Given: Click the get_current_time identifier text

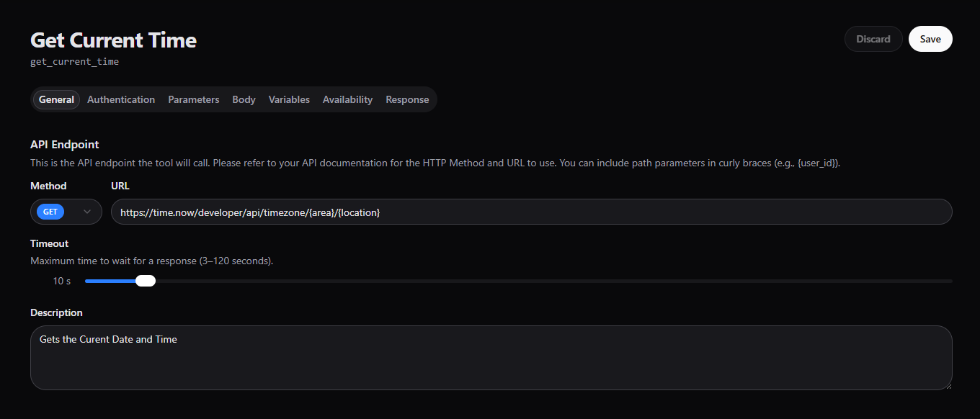Looking at the screenshot, I should click(74, 62).
